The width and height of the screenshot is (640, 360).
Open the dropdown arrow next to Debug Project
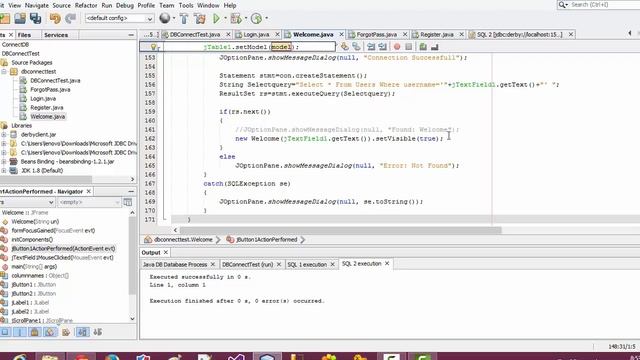[246, 18]
